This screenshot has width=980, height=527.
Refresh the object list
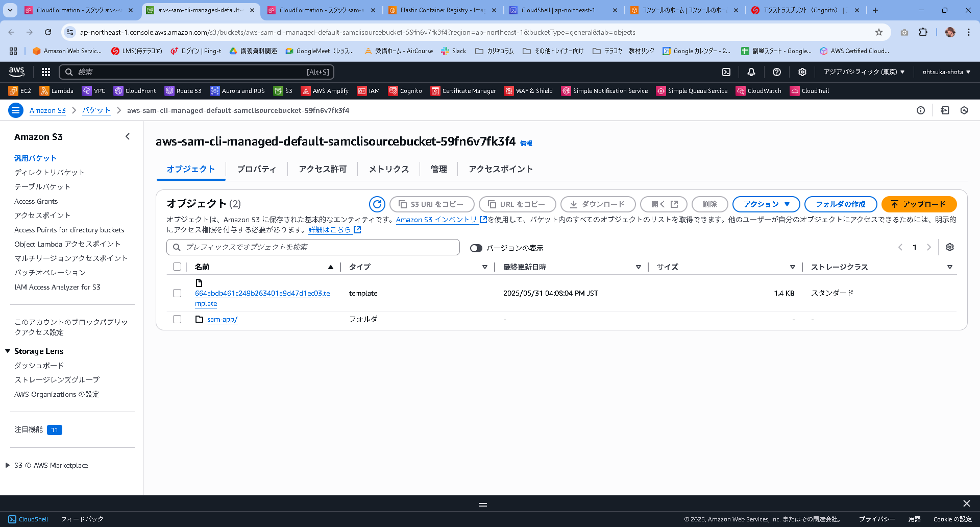pyautogui.click(x=377, y=204)
